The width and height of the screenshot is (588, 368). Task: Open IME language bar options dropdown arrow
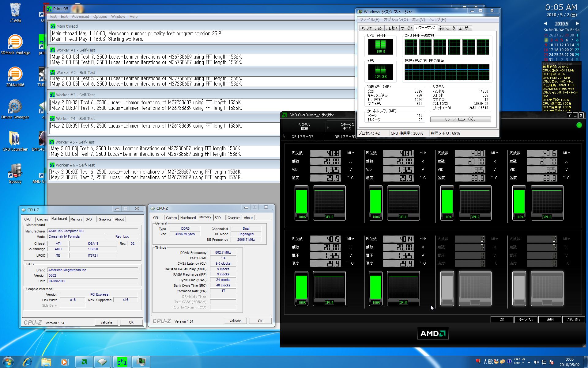pyautogui.click(x=523, y=363)
